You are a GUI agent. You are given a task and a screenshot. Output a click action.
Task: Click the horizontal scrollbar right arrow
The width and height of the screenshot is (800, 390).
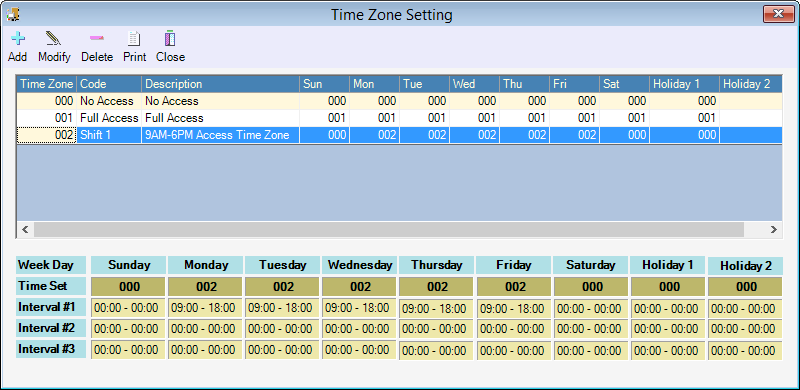coord(774,230)
